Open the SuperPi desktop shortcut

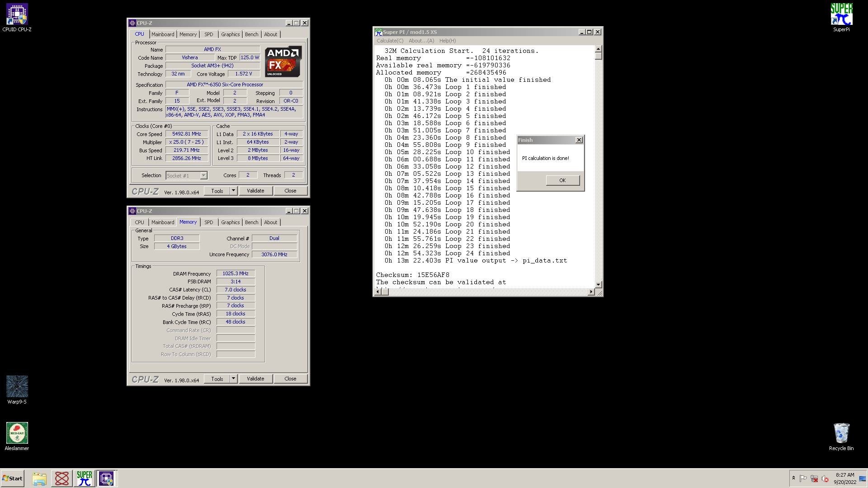tap(841, 18)
